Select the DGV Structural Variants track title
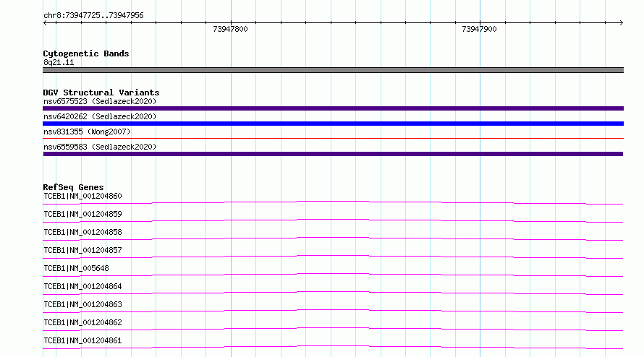 coord(101,93)
